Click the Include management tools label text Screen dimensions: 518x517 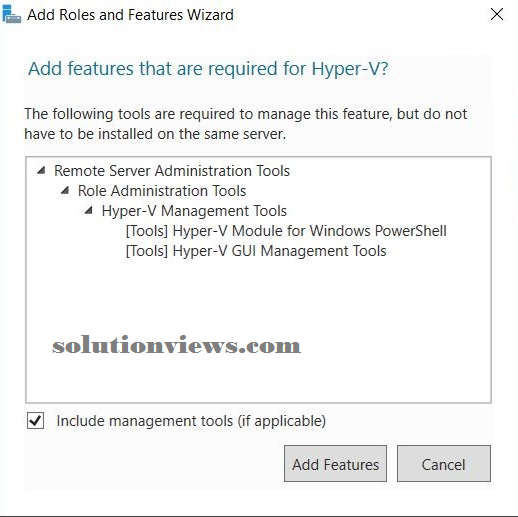coord(191,421)
